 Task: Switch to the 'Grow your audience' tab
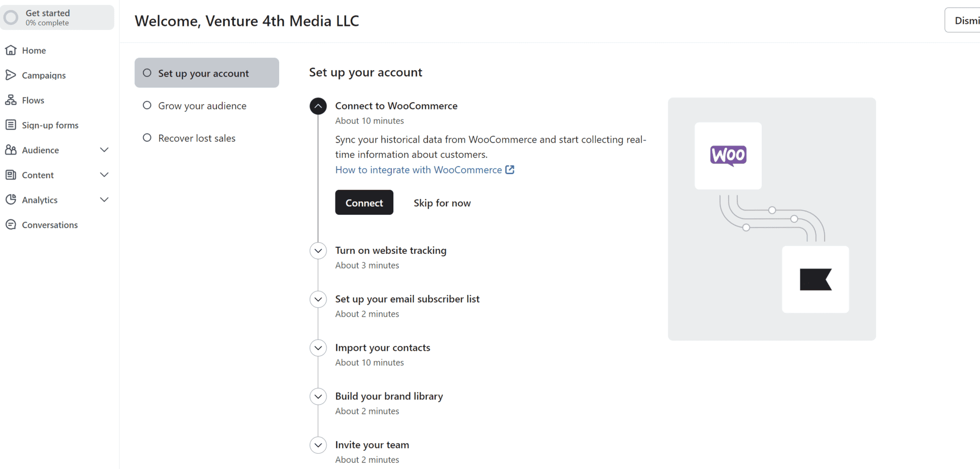click(x=202, y=105)
